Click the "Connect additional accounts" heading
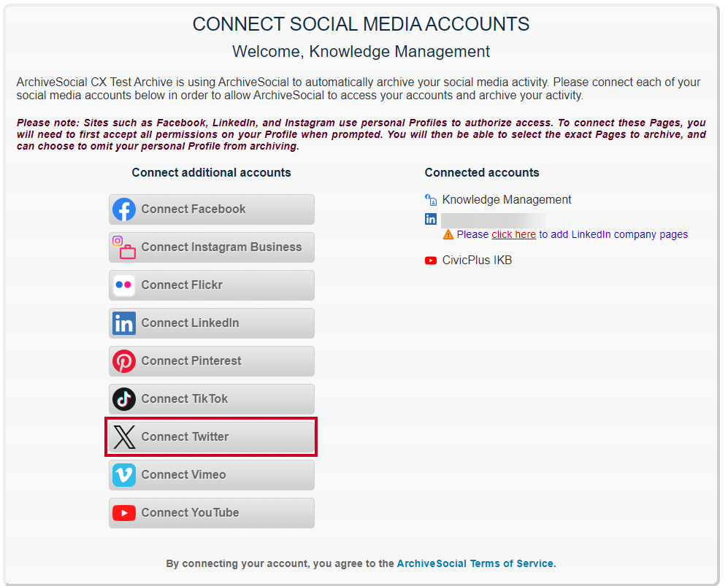 211,173
